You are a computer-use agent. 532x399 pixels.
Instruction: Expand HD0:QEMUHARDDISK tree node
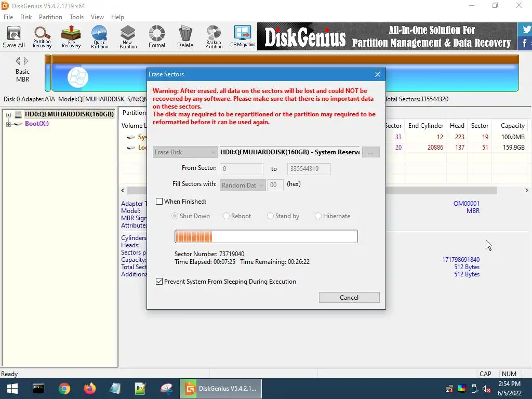[8, 115]
